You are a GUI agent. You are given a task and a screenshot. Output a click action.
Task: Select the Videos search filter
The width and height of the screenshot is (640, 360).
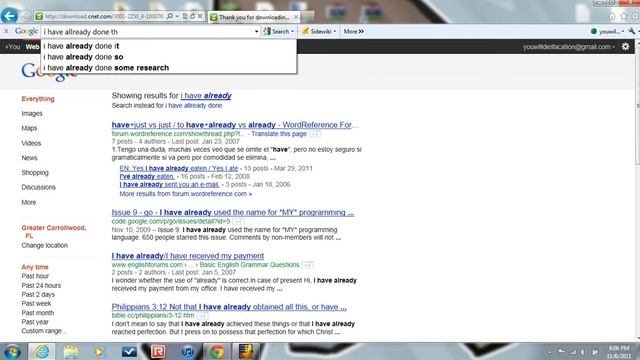click(x=31, y=143)
